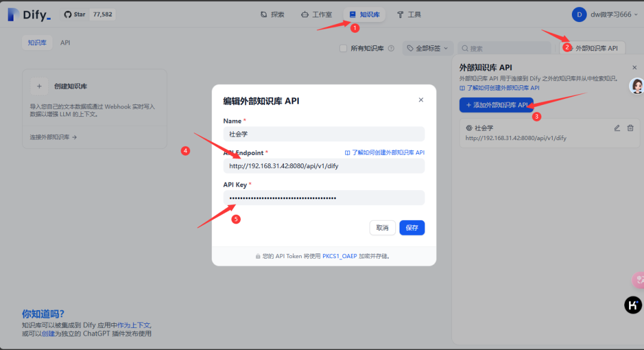This screenshot has width=644, height=350.
Task: Delete the 社会学 API via trash icon
Action: (x=630, y=128)
